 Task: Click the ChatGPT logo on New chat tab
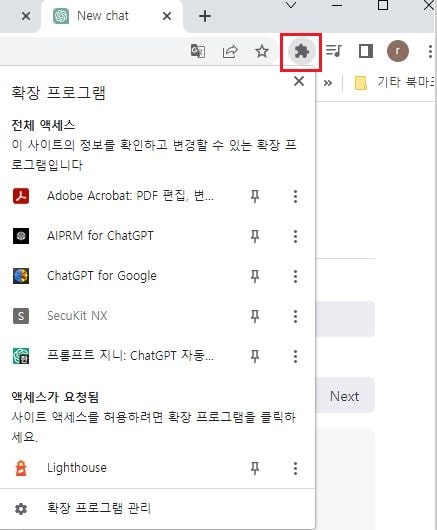(x=61, y=16)
